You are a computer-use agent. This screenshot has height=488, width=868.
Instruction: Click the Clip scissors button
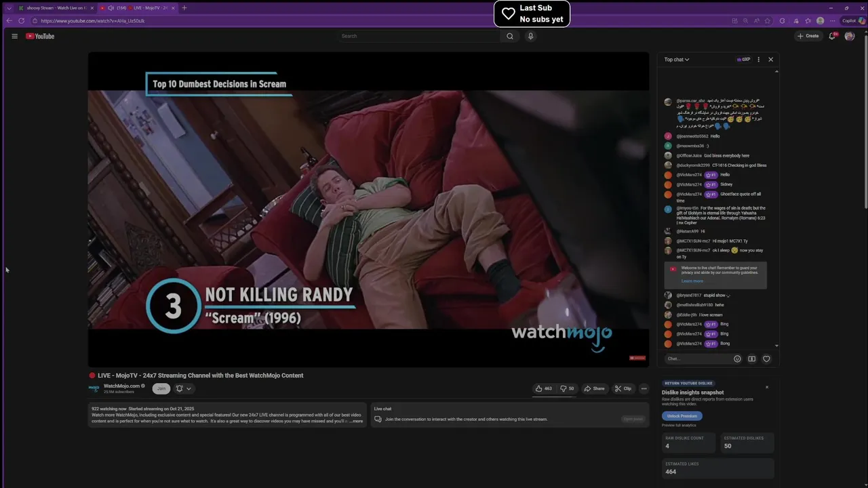point(623,388)
